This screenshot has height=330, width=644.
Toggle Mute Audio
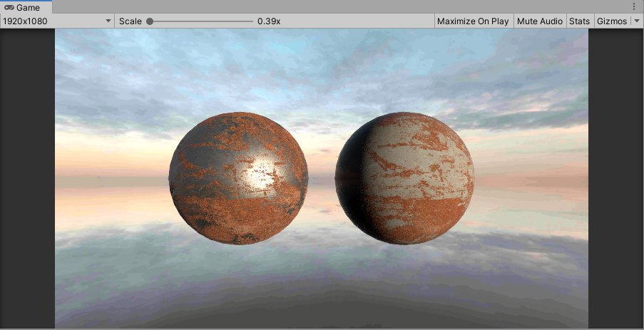pyautogui.click(x=540, y=21)
